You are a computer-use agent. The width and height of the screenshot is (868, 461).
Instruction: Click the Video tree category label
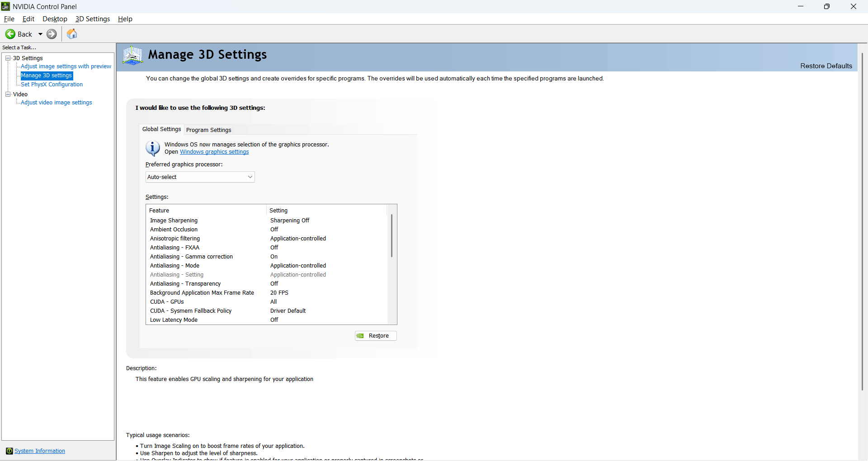(x=20, y=94)
